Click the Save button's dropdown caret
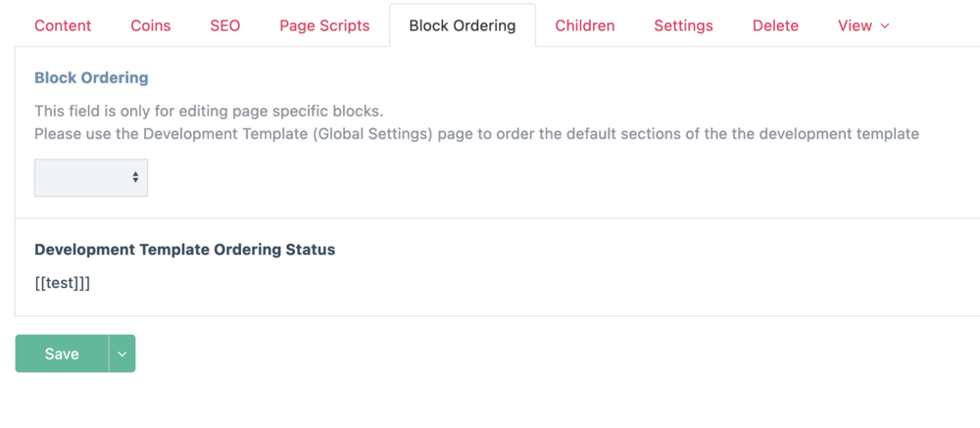 point(122,355)
